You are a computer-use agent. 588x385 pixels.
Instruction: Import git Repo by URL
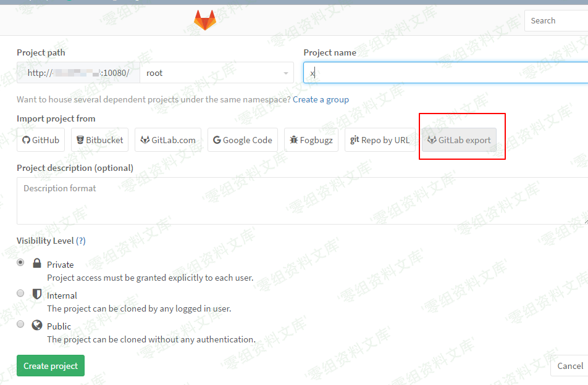click(x=380, y=140)
